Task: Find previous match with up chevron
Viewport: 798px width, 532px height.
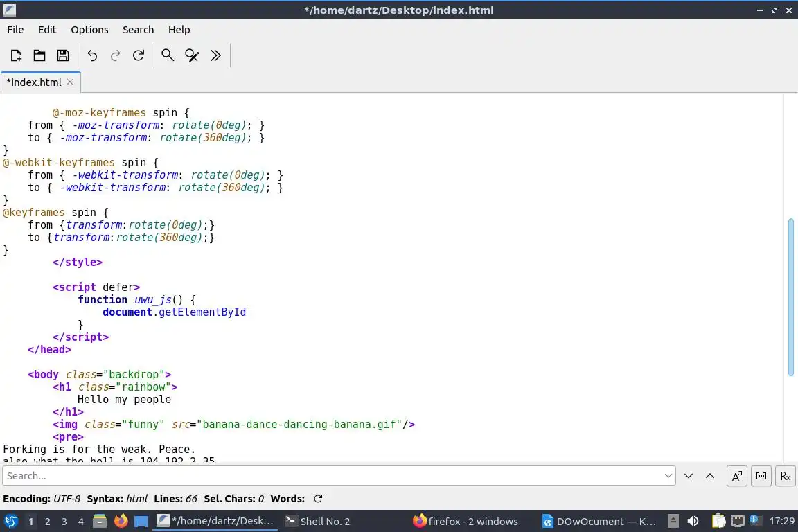Action: pyautogui.click(x=710, y=475)
